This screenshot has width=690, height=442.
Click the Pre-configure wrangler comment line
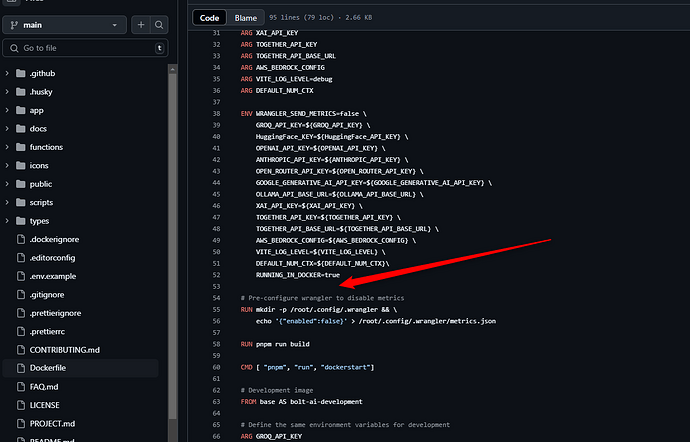coord(322,298)
